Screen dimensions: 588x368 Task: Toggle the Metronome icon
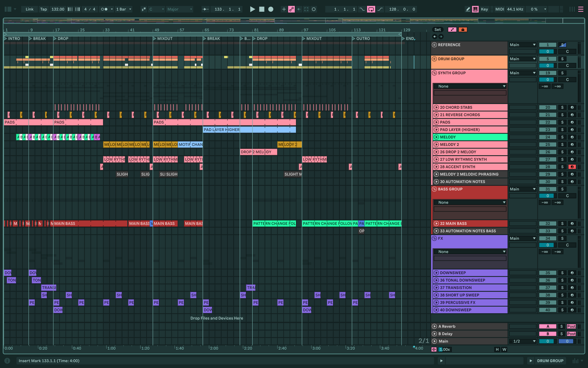pyautogui.click(x=104, y=9)
